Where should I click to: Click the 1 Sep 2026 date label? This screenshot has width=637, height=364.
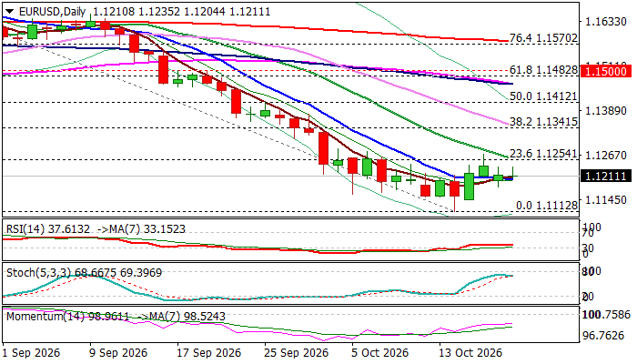point(31,353)
